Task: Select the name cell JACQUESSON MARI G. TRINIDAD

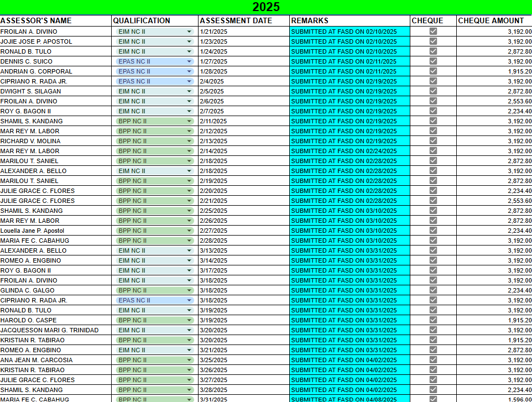Action: tap(56, 330)
